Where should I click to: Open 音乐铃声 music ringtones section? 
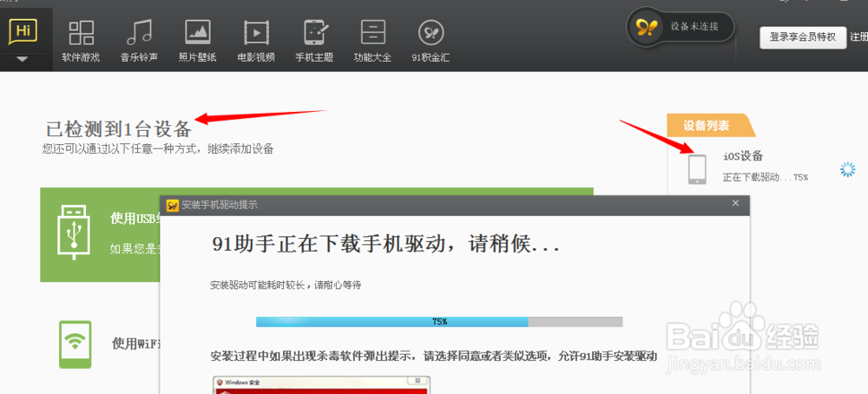coord(139,42)
